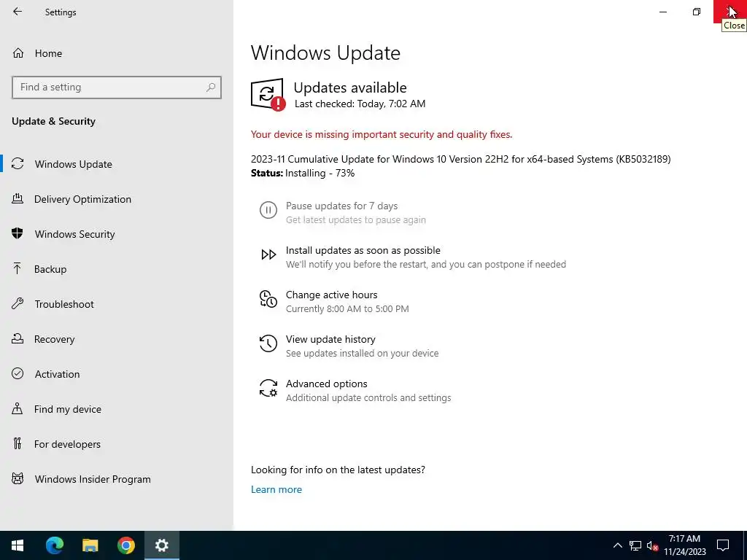Launch Microsoft Edge from the taskbar
This screenshot has height=560, width=747.
point(54,545)
